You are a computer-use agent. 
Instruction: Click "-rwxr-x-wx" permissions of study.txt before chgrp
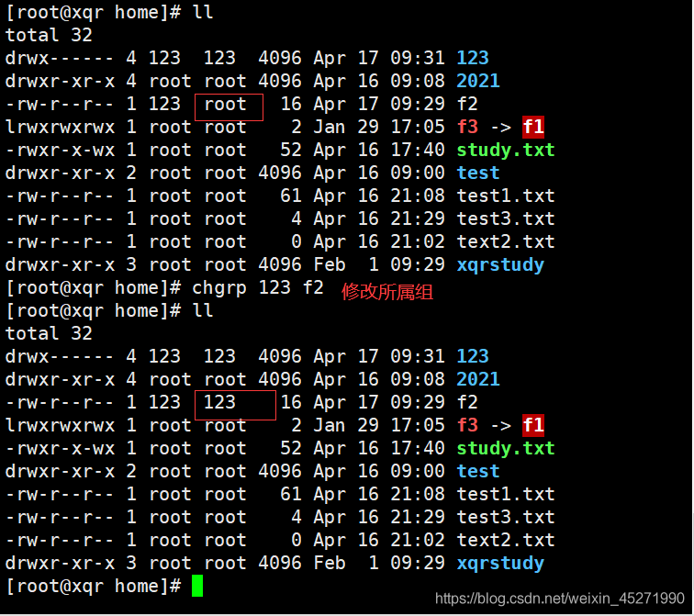coord(61,150)
